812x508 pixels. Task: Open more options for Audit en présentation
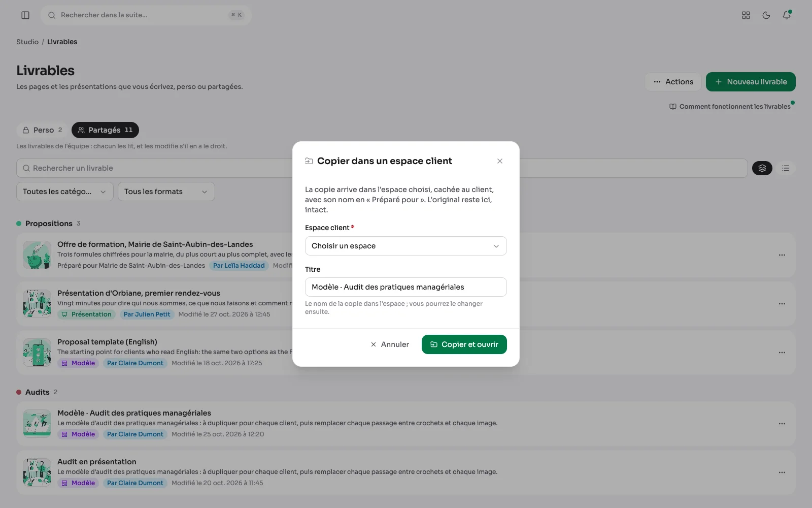[782, 472]
